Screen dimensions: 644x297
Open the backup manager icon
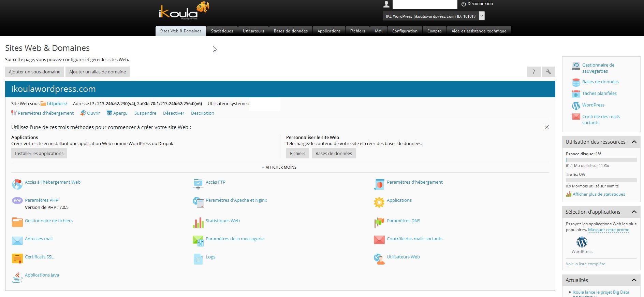pyautogui.click(x=576, y=66)
